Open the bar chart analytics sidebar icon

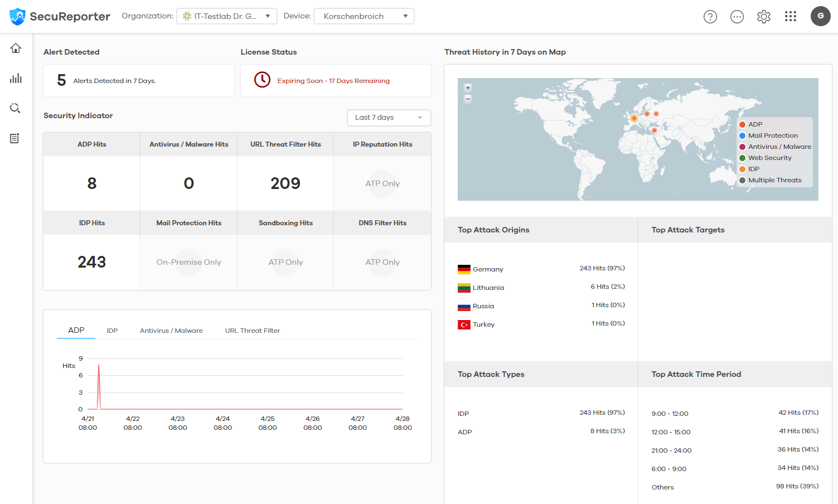coord(16,78)
